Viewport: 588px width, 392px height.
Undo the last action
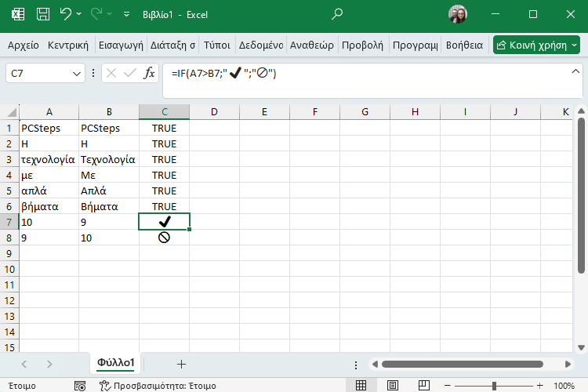click(x=66, y=14)
